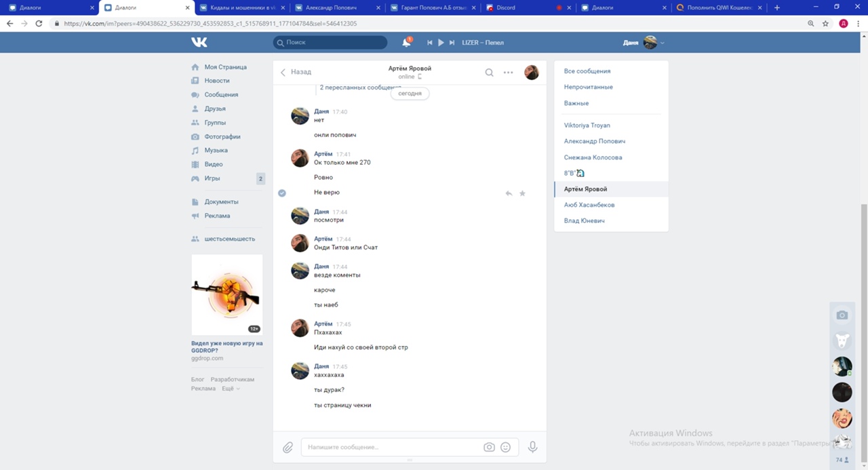
Task: Attach a file with paperclip icon
Action: pos(288,448)
